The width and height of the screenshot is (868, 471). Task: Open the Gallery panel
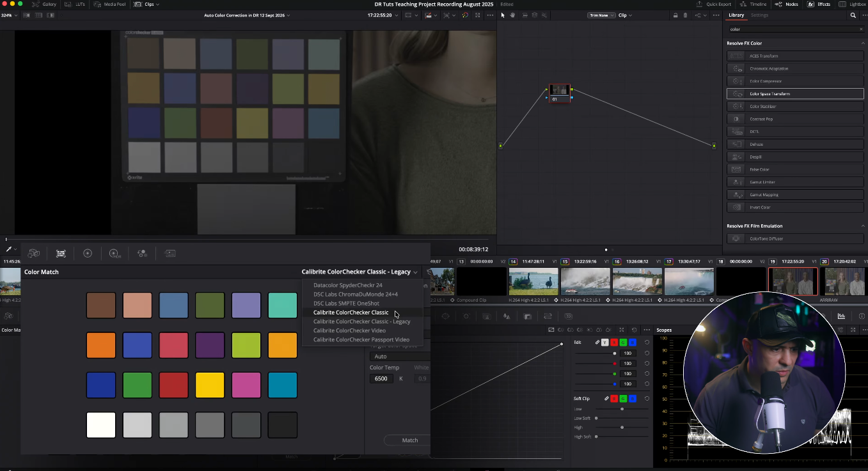[x=44, y=4]
